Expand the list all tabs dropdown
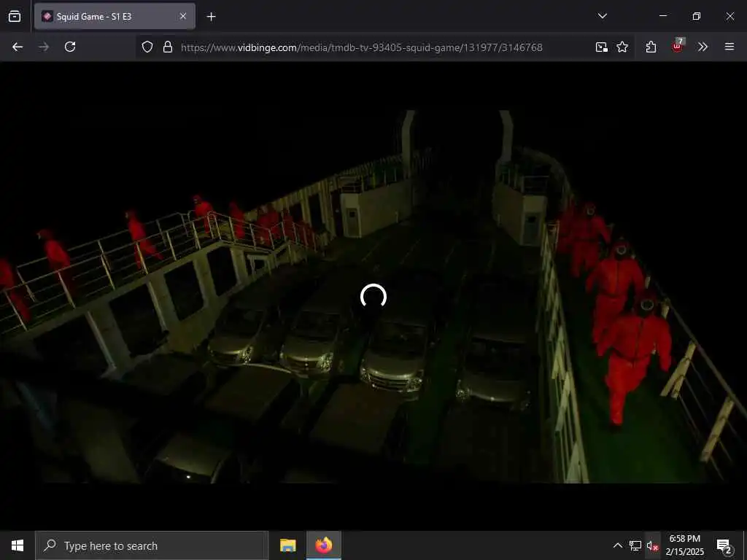 coord(602,16)
